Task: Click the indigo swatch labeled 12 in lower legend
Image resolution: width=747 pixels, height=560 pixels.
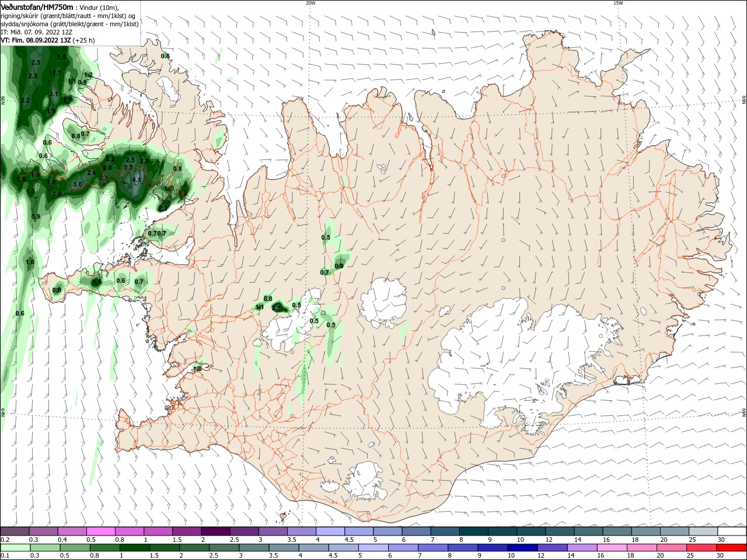Action: [x=552, y=548]
